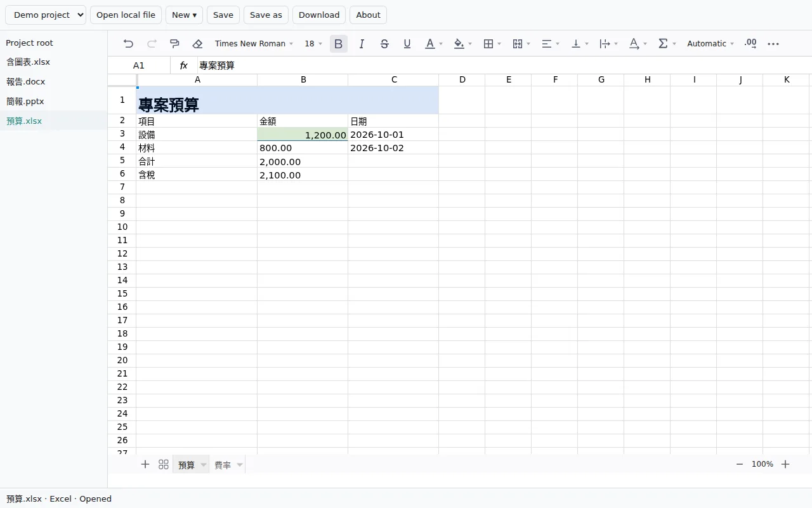
Task: Apply cell borders icon
Action: pyautogui.click(x=488, y=44)
